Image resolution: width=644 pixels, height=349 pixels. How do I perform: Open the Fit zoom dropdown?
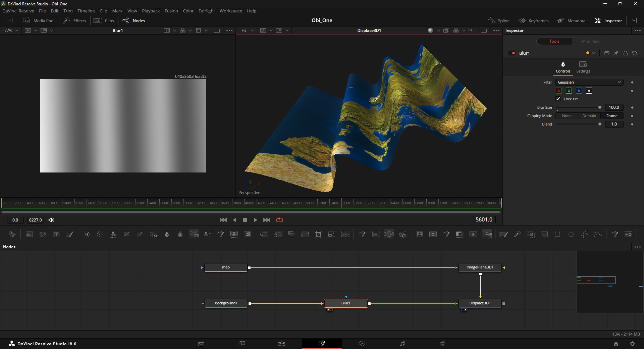247,30
